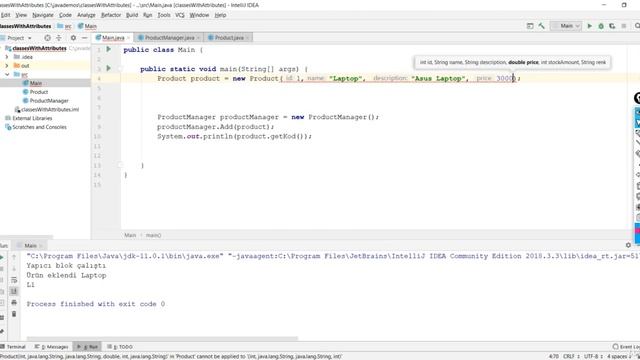Click the Run tool window button
Viewport: 640px width, 360px height.
[x=87, y=347]
